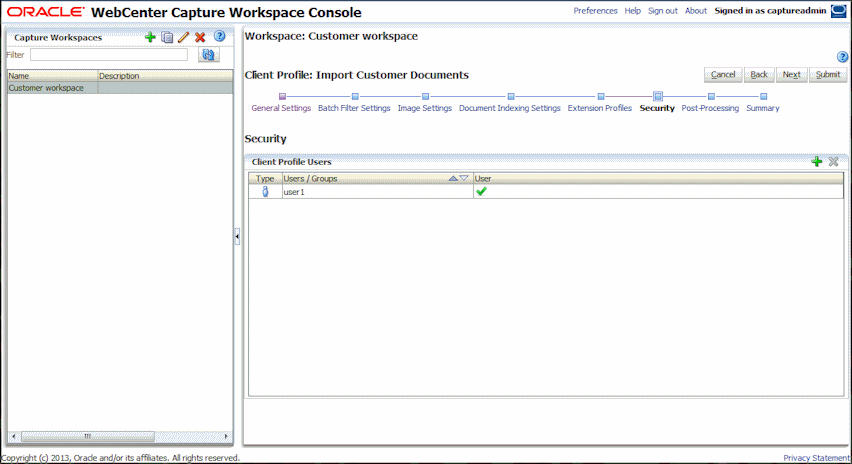This screenshot has height=464, width=852.
Task: Focus the workspace Filter text field
Action: [109, 55]
